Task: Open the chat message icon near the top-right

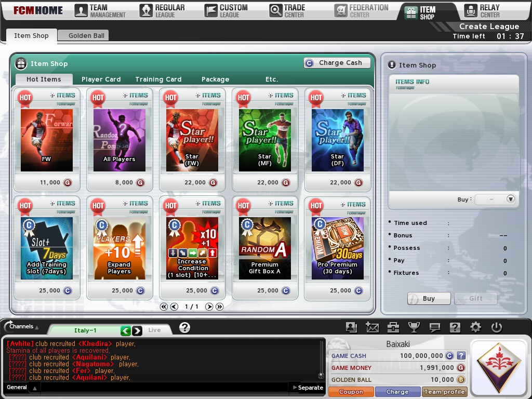Action: point(434,328)
